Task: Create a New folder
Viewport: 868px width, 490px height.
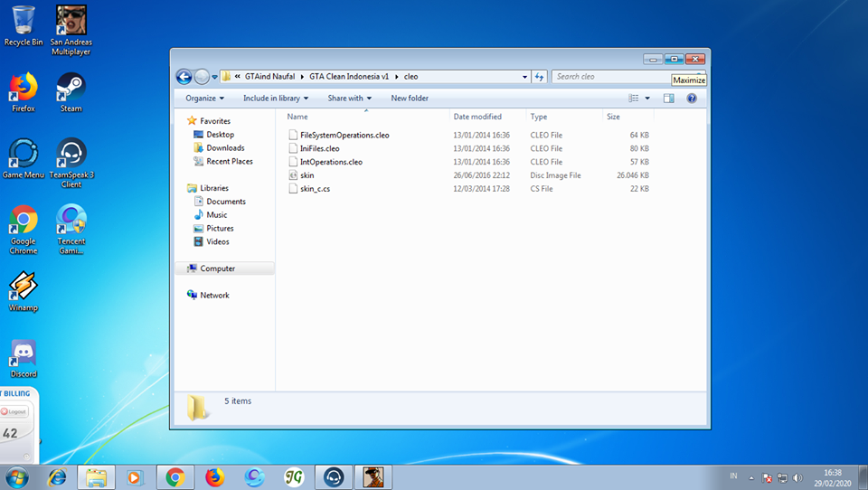Action: click(410, 98)
